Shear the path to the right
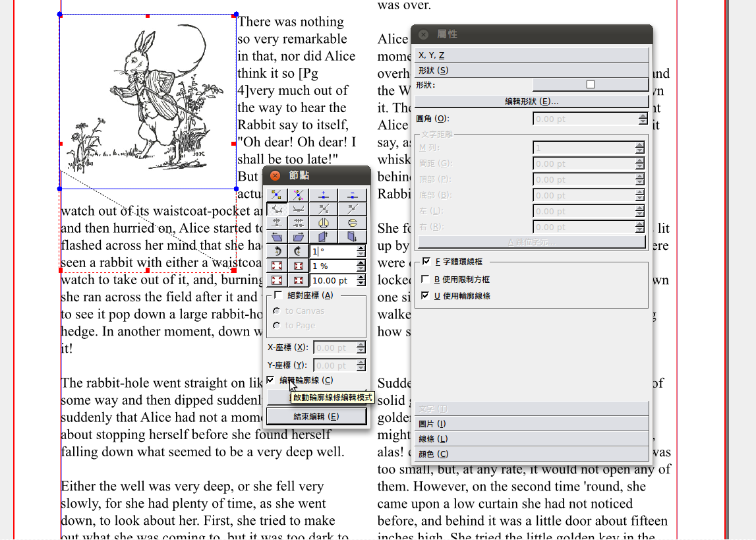The height and width of the screenshot is (540, 756). click(x=299, y=237)
